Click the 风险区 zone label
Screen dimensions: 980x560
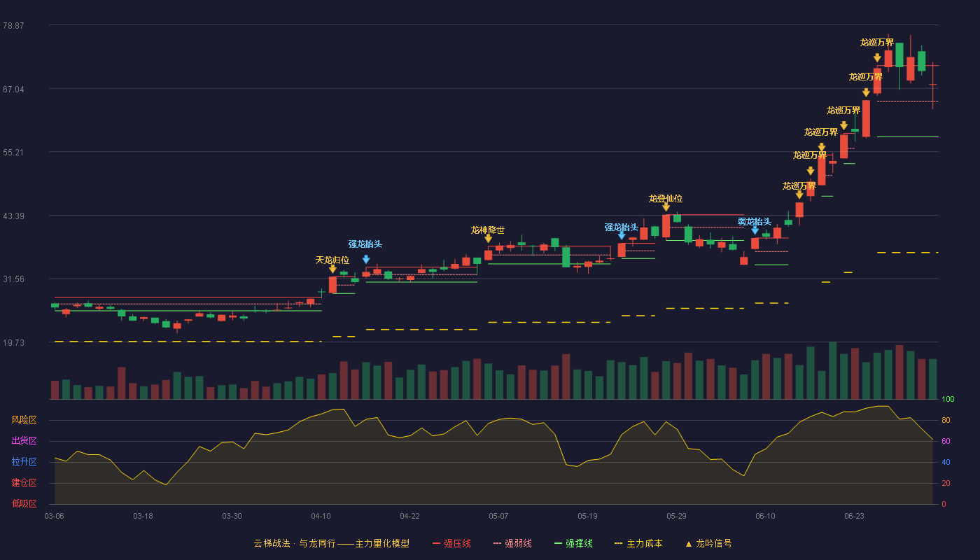[x=24, y=420]
